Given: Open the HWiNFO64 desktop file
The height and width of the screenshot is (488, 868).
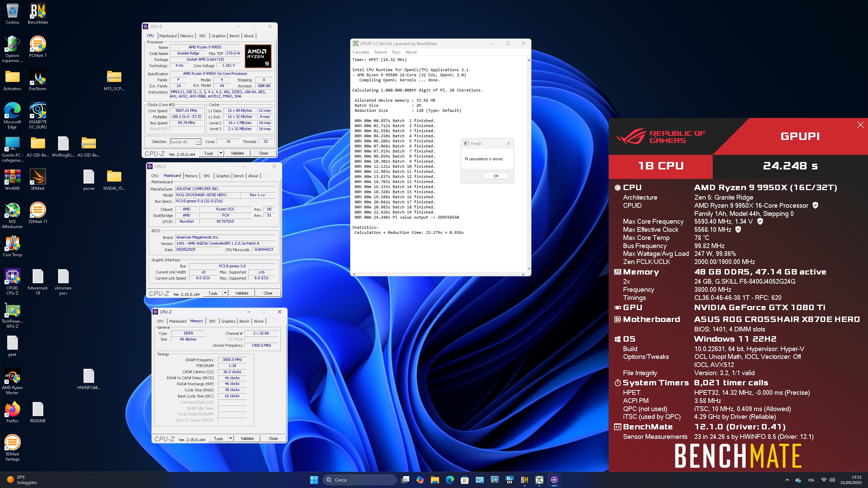Looking at the screenshot, I should (x=88, y=380).
